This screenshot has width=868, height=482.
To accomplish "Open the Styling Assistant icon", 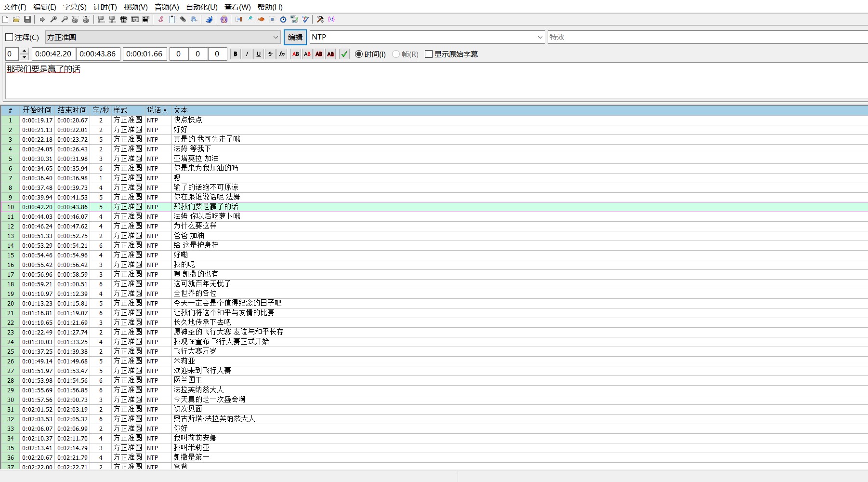I will pos(250,19).
